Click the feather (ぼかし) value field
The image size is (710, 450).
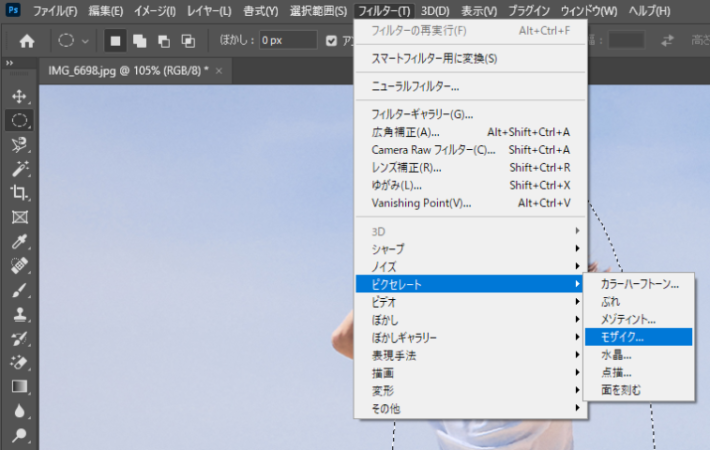pyautogui.click(x=288, y=40)
